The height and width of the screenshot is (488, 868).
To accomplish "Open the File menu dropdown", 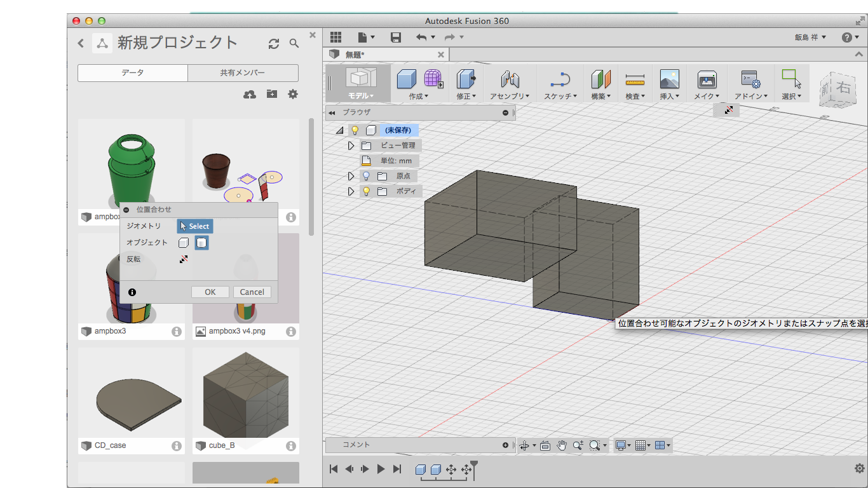I will click(x=366, y=37).
